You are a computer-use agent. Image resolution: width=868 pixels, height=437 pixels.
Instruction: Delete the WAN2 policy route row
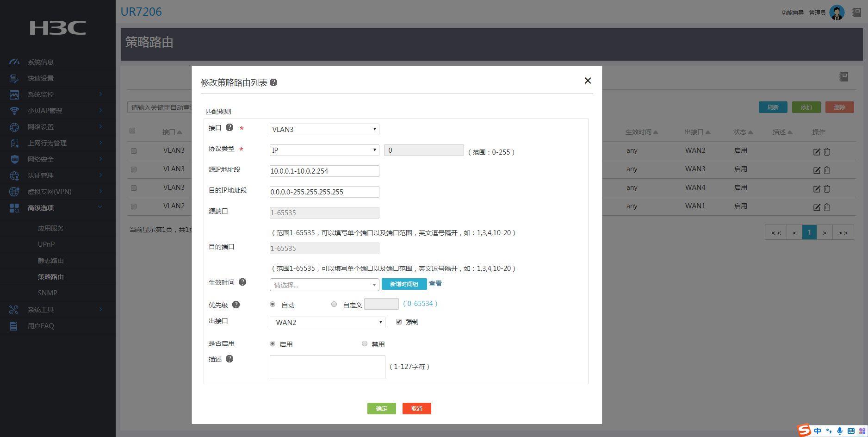tap(827, 152)
